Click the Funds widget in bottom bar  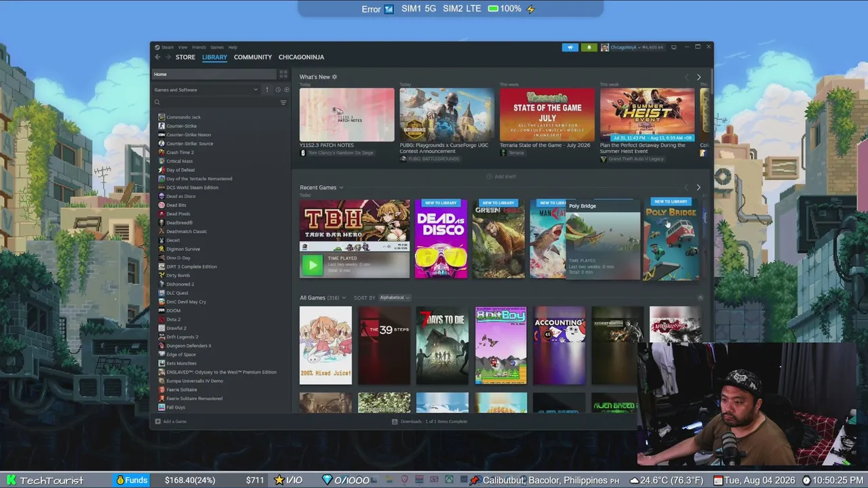132,480
